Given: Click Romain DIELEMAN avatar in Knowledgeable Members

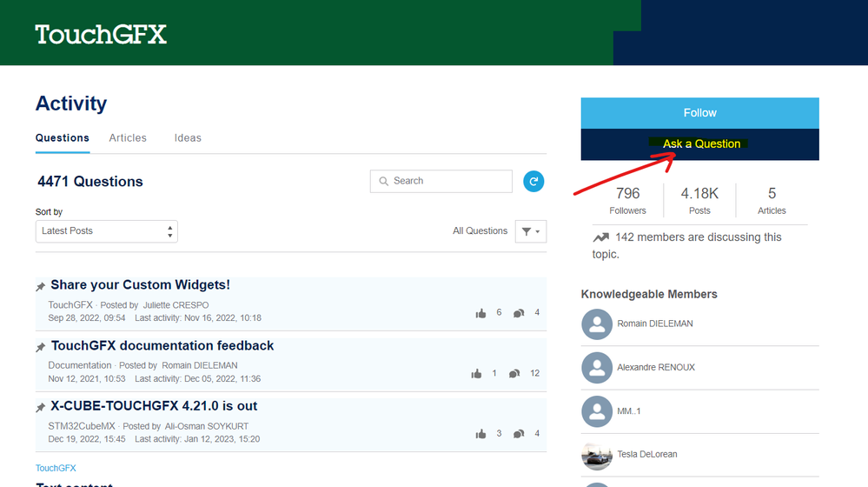Looking at the screenshot, I should point(597,324).
